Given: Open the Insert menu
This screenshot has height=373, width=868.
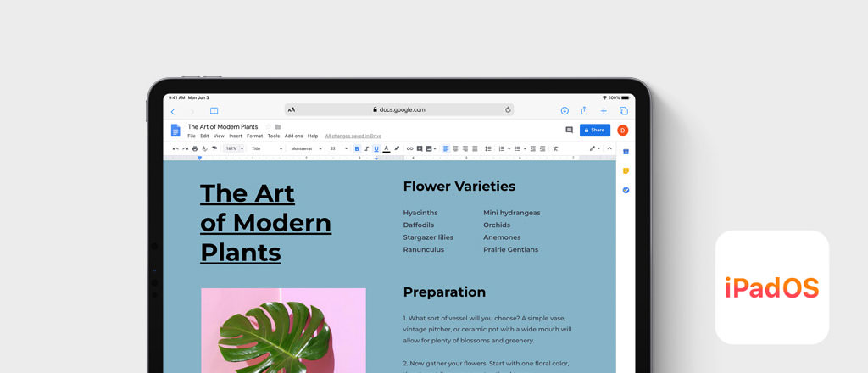Looking at the screenshot, I should [236, 136].
